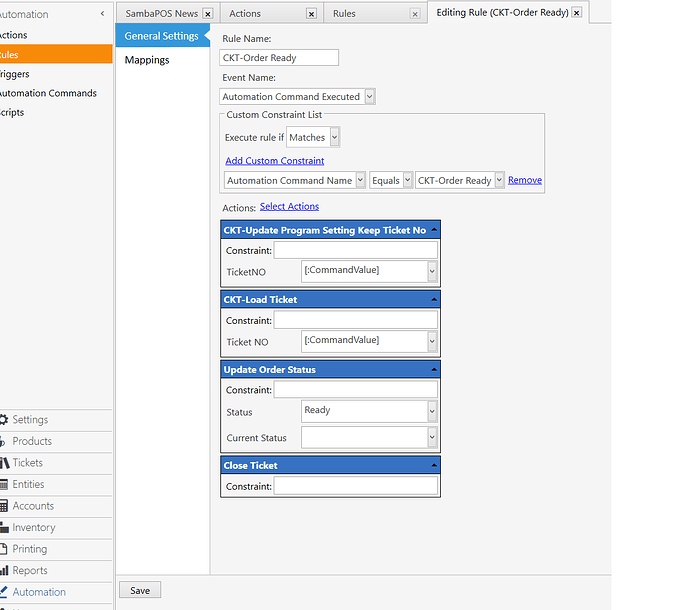This screenshot has width=690, height=610.
Task: Expand the Status Ready dropdown
Action: click(x=432, y=411)
